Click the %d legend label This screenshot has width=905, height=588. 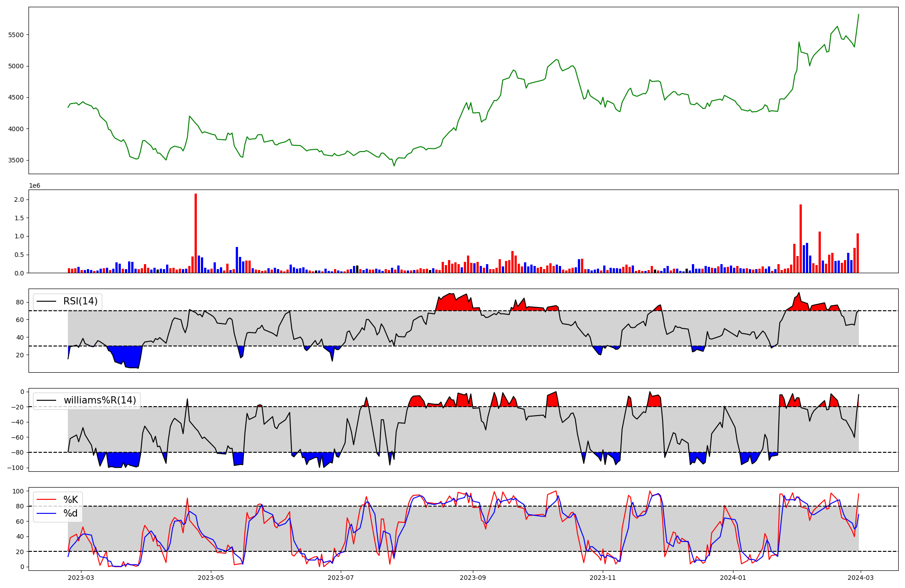pos(71,513)
